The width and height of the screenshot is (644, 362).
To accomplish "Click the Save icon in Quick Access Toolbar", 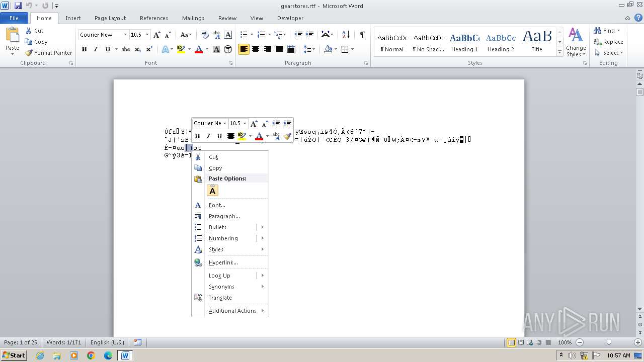I will tap(18, 6).
